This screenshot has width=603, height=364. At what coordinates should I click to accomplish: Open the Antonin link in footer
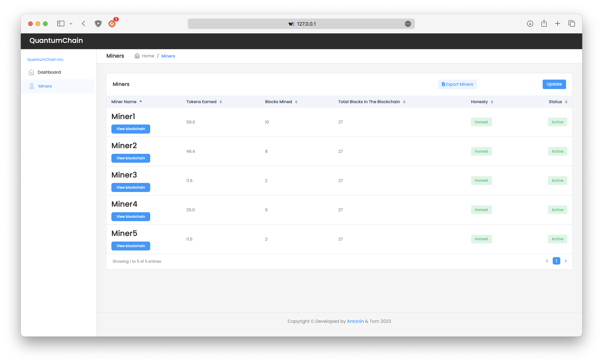pos(355,321)
